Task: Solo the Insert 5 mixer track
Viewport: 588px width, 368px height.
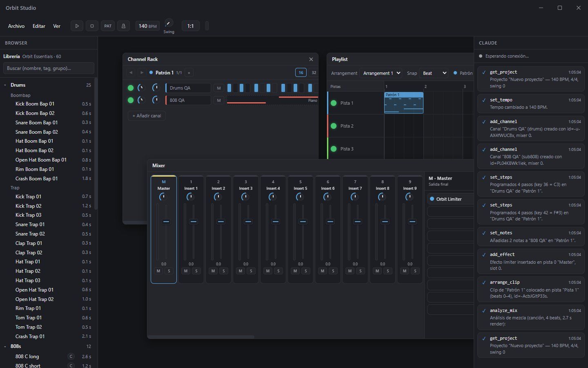Action: click(x=305, y=271)
